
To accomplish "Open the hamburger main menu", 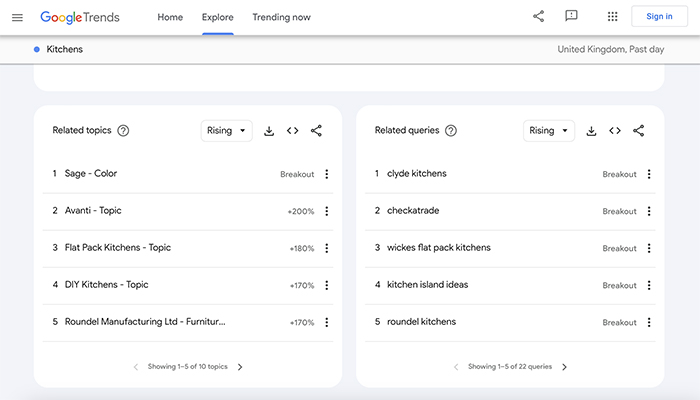I will click(x=17, y=17).
